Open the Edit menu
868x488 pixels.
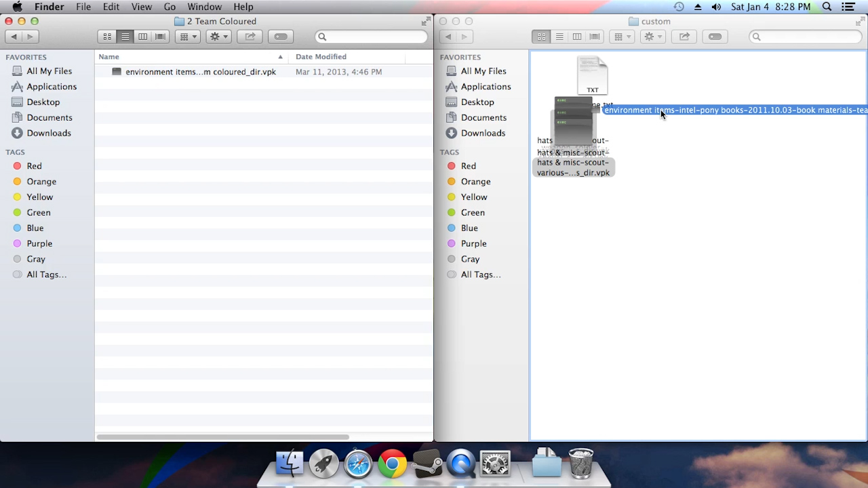(111, 7)
